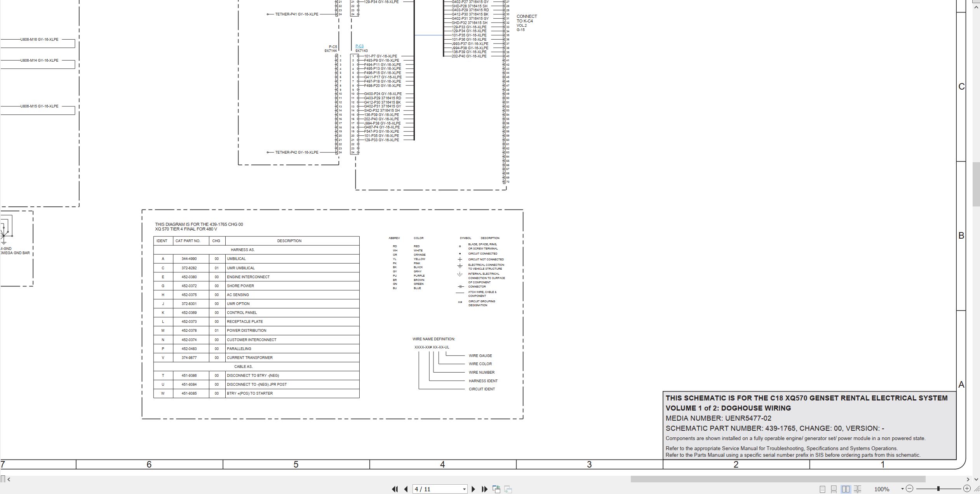Open the page number dropdown
This screenshot has height=494, width=980.
464,489
